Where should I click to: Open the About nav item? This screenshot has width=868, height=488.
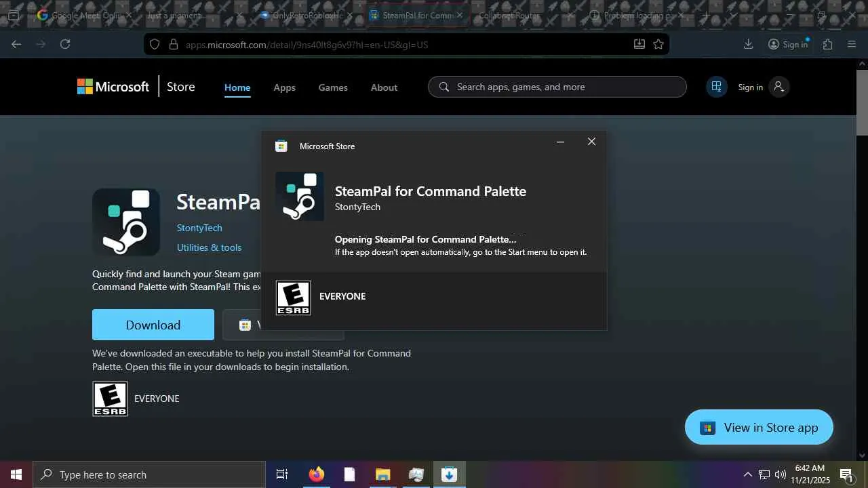(x=384, y=87)
